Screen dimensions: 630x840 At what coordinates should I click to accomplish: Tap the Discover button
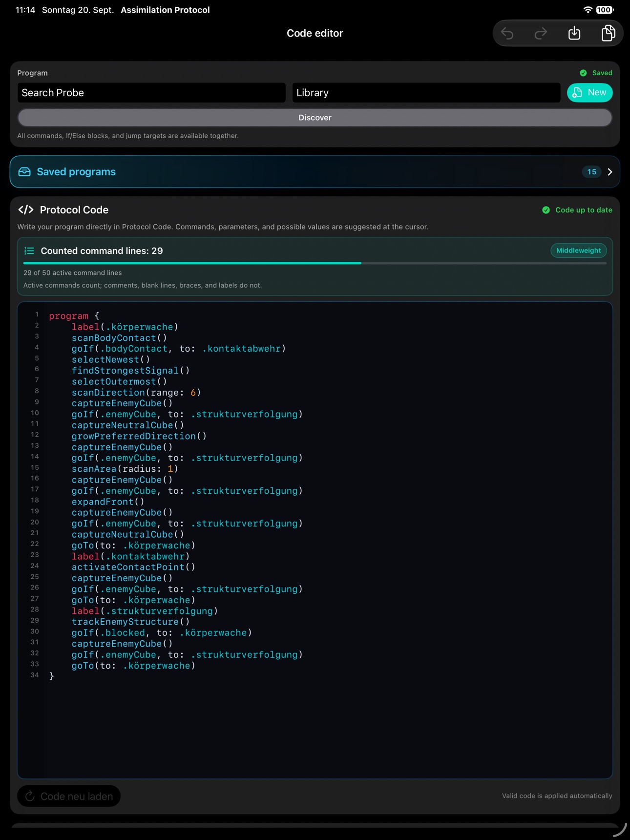pyautogui.click(x=315, y=118)
